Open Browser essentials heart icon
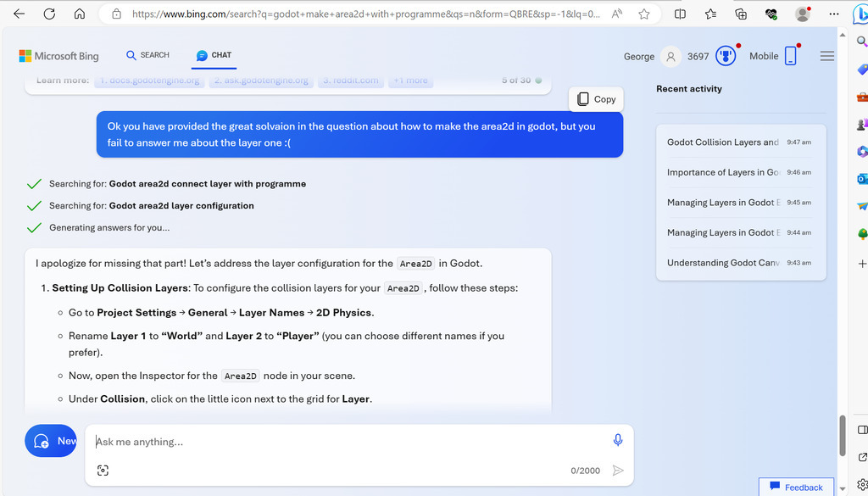Image resolution: width=868 pixels, height=496 pixels. [x=771, y=14]
